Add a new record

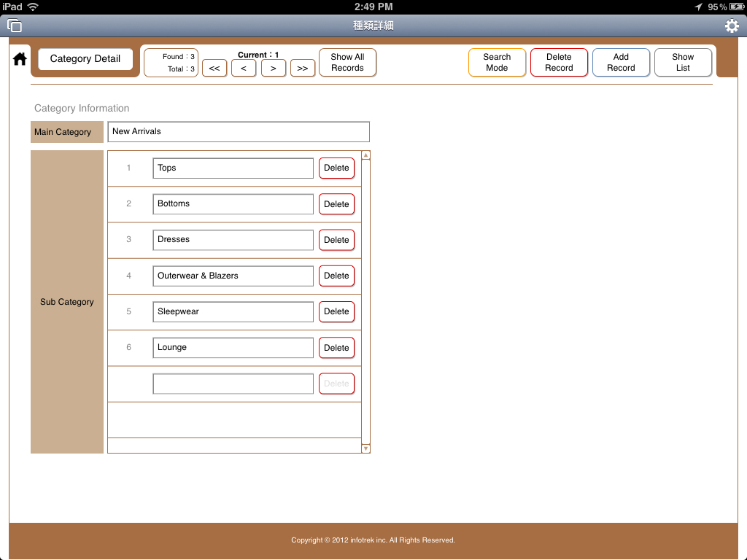click(621, 63)
